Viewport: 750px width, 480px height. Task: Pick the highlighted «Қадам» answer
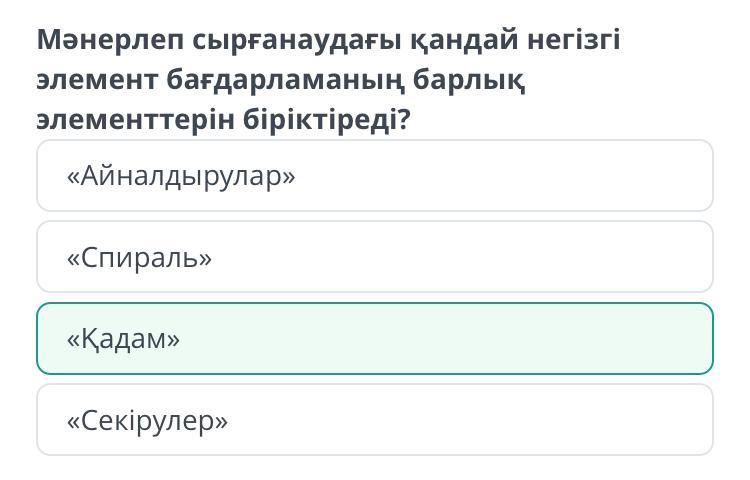point(374,339)
